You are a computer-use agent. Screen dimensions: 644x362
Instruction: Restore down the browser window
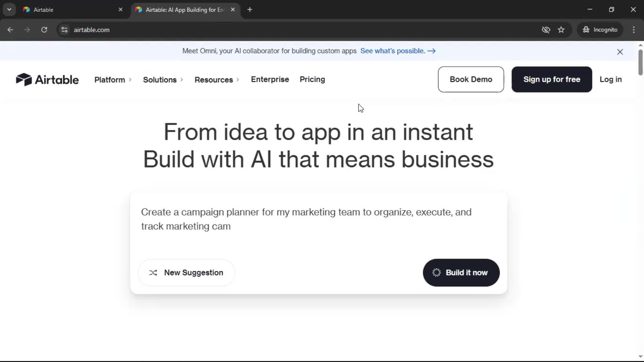(x=611, y=10)
